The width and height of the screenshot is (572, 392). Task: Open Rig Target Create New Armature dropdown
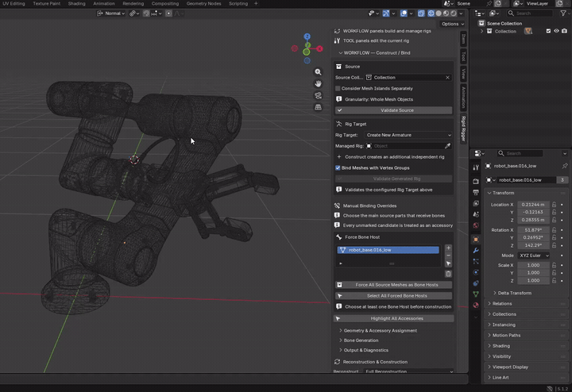point(408,135)
